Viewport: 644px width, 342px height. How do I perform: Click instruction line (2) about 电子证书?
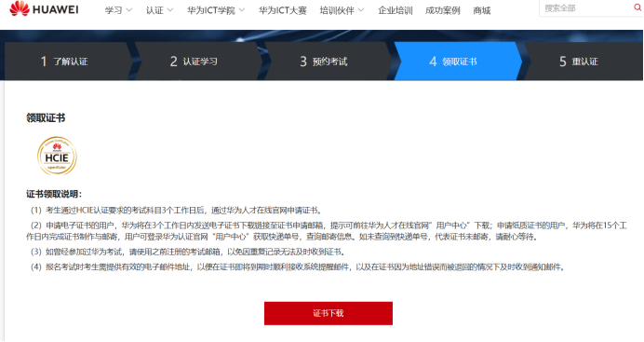tap(327, 231)
